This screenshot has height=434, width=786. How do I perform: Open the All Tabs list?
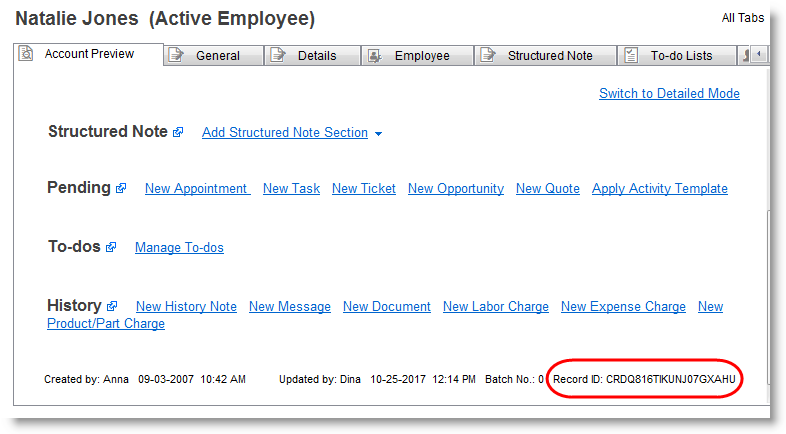pos(742,18)
